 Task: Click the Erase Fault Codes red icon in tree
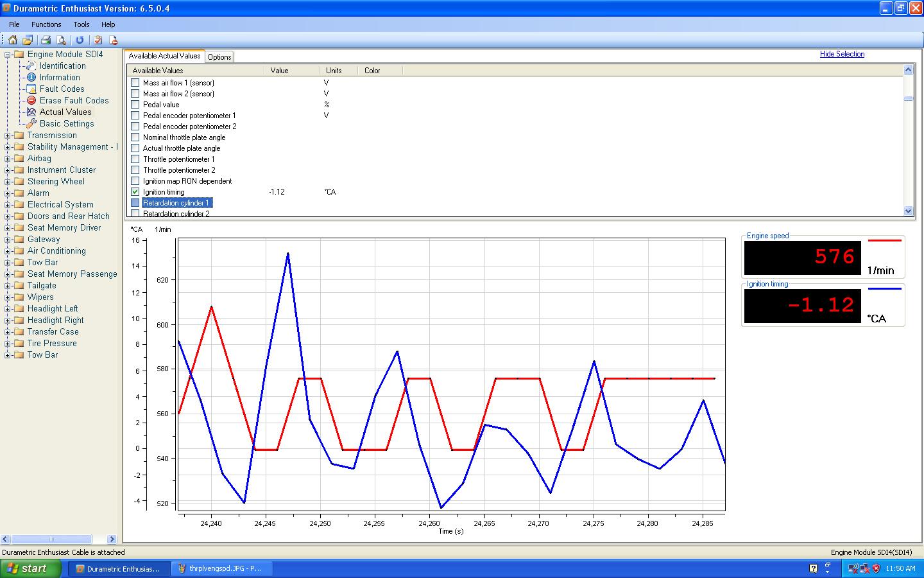(31, 100)
